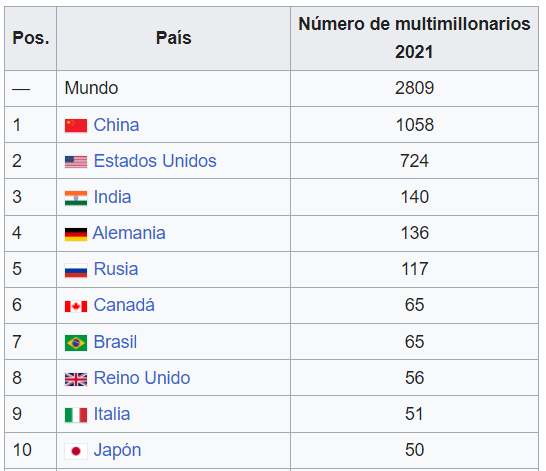Click the China flag icon
The height and width of the screenshot is (471, 546).
(x=76, y=126)
